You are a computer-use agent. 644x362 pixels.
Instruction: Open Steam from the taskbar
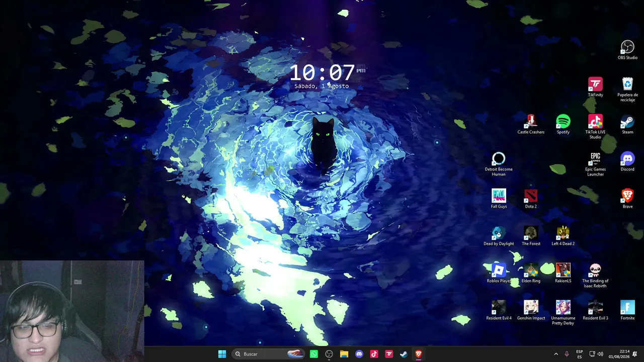click(x=404, y=354)
